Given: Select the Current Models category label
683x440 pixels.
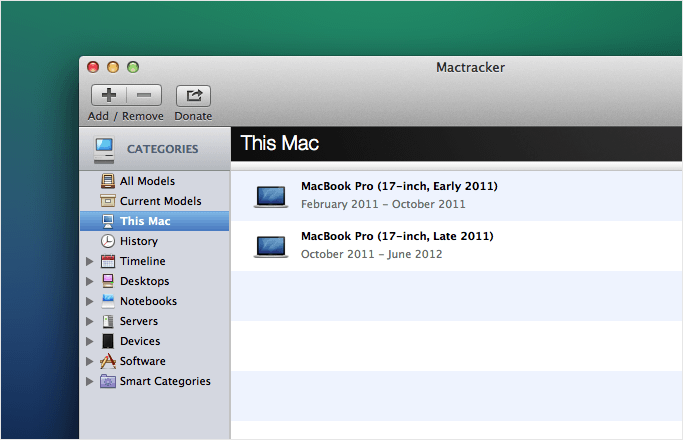Looking at the screenshot, I should [x=160, y=201].
